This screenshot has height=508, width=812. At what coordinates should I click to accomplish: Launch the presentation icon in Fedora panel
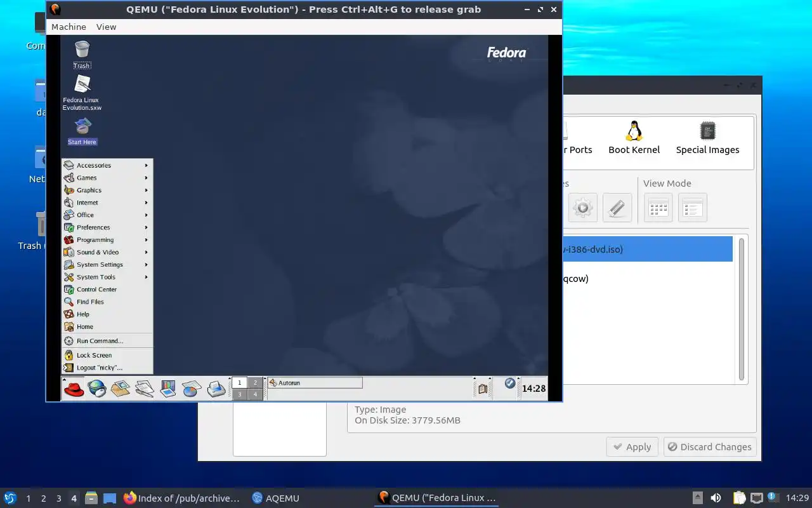pyautogui.click(x=167, y=388)
